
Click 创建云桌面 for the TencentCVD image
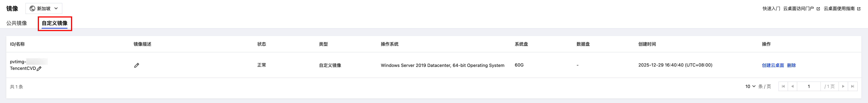pos(773,65)
